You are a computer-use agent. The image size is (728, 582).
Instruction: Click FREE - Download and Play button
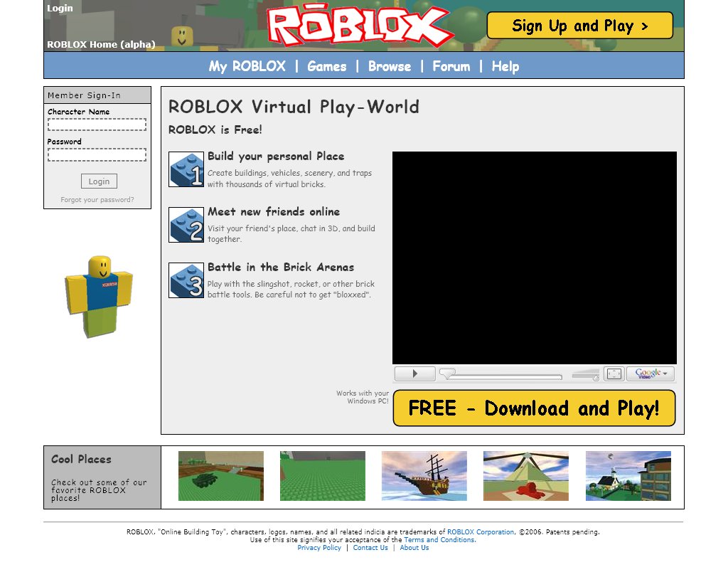(534, 408)
